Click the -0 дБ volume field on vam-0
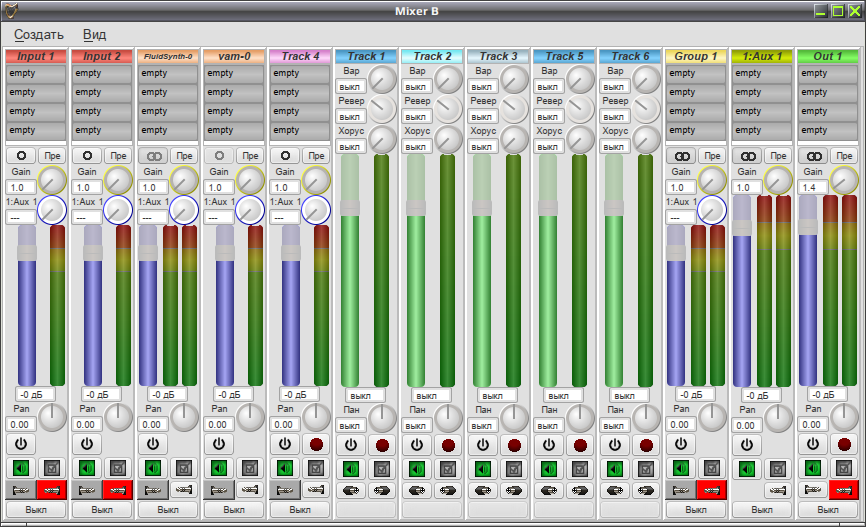The height and width of the screenshot is (527, 866). (x=234, y=395)
